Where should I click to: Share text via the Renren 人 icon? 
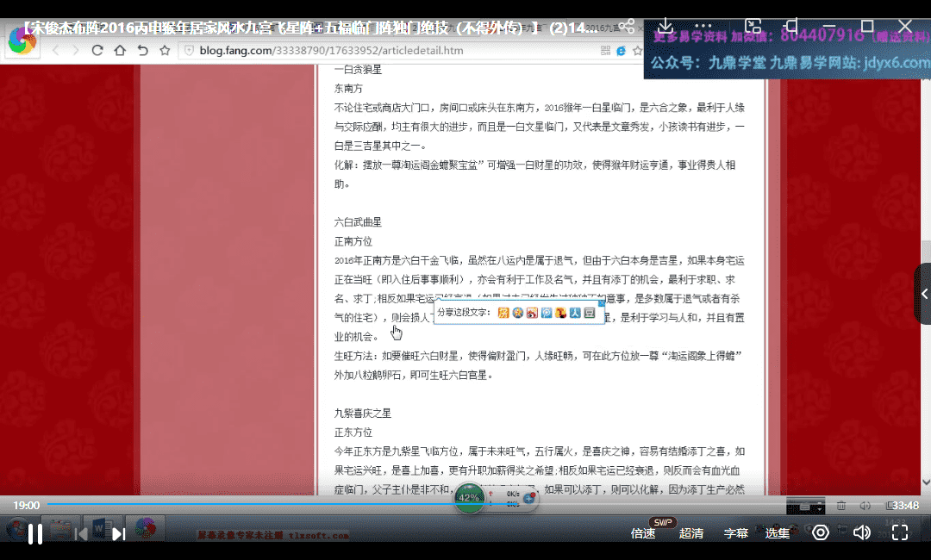[x=576, y=313]
